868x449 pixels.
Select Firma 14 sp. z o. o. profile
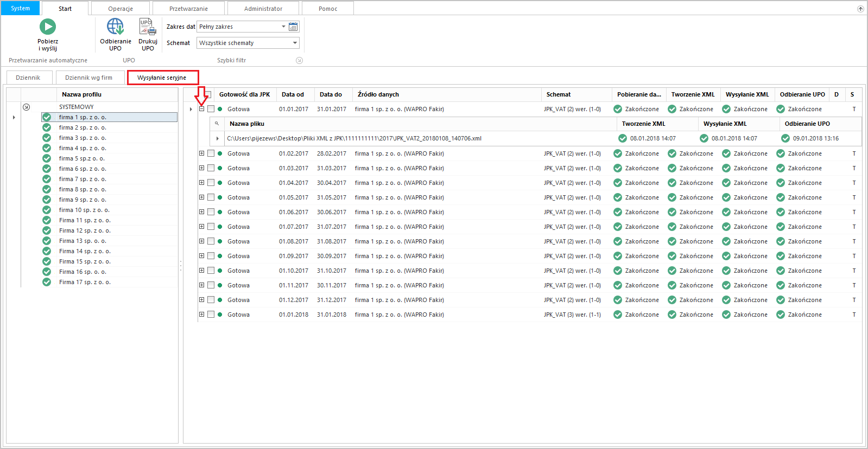[x=85, y=251]
